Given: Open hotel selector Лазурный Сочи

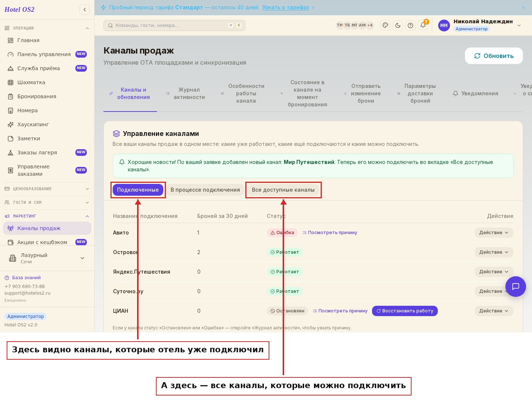Looking at the screenshot, I should [x=47, y=258].
